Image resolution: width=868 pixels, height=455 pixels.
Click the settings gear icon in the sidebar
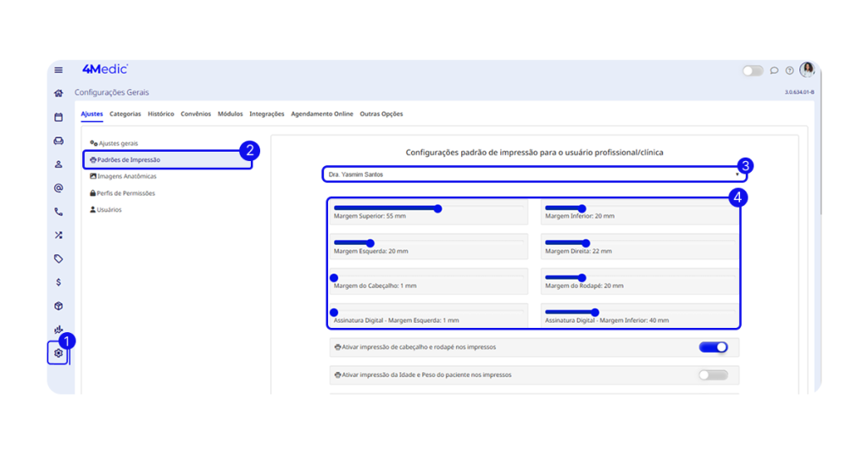click(58, 352)
